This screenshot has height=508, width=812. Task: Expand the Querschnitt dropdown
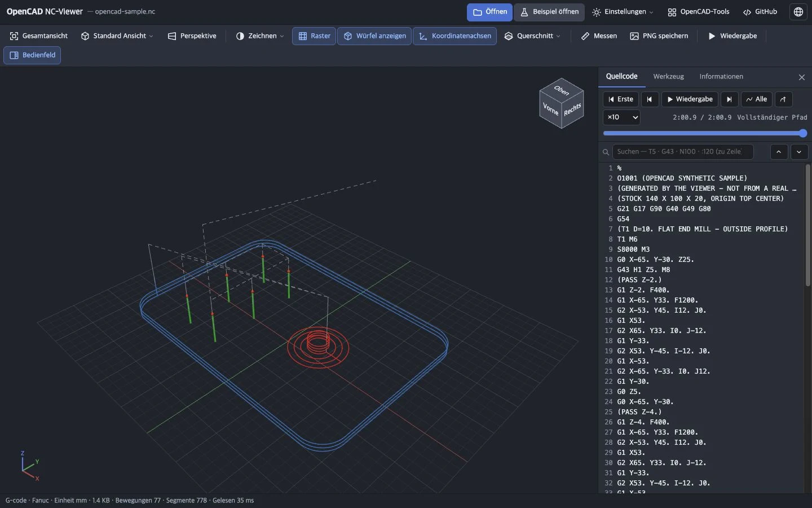[532, 36]
